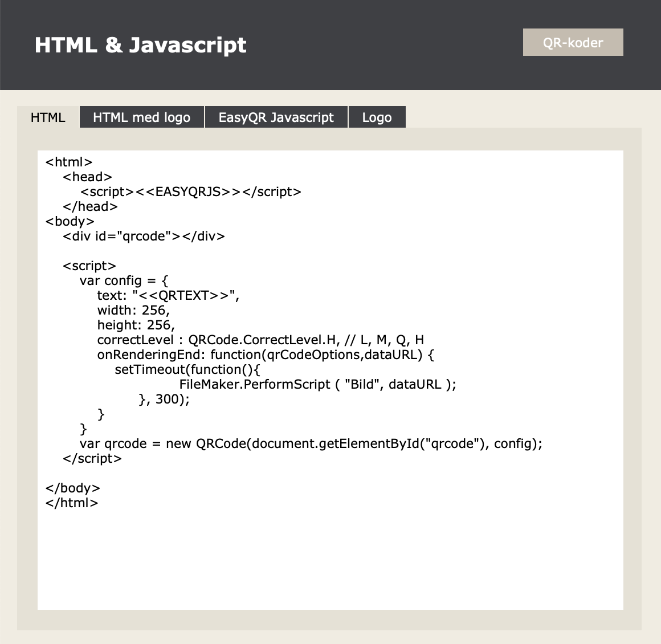
Task: Switch to the HTML med logo tab
Action: coord(142,117)
